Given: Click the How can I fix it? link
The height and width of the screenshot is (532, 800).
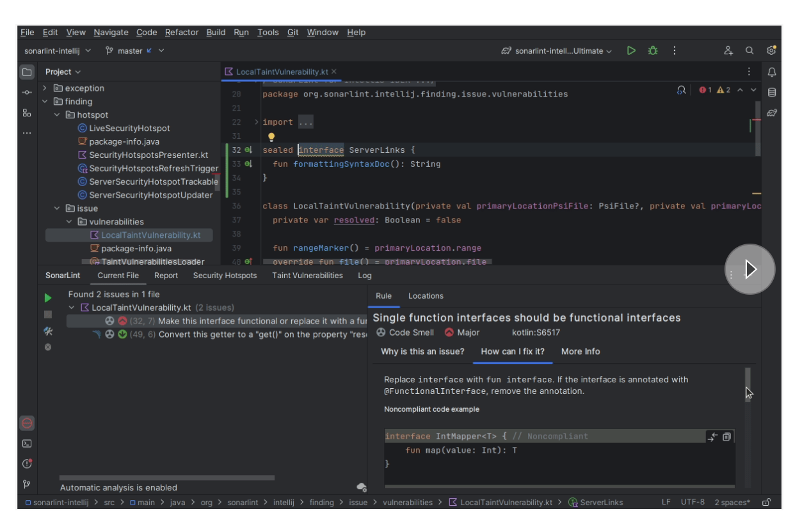Looking at the screenshot, I should [512, 351].
